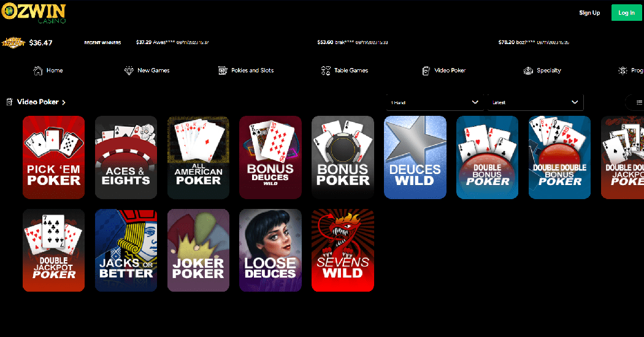Open Pick 'Em Poker game tile
This screenshot has width=644, height=337.
[x=54, y=157]
